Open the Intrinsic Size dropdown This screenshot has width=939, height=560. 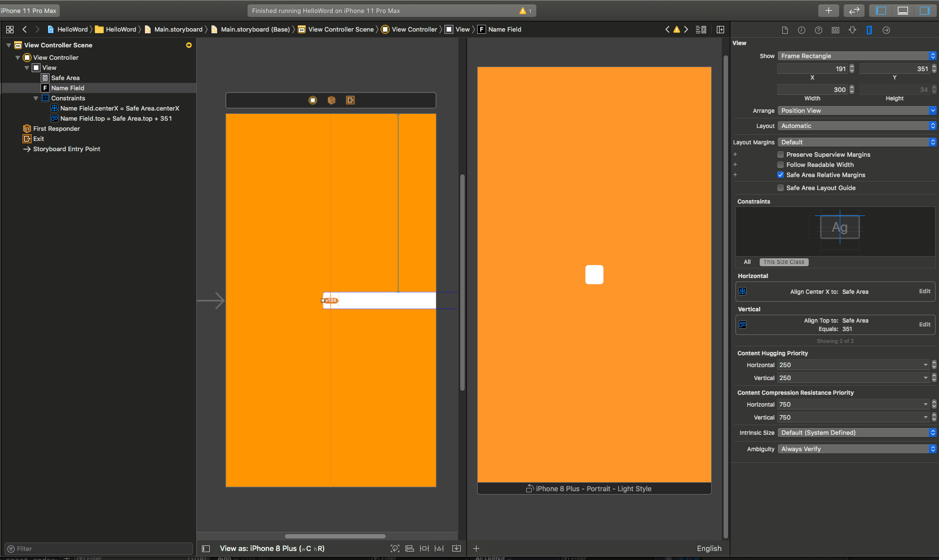(857, 433)
